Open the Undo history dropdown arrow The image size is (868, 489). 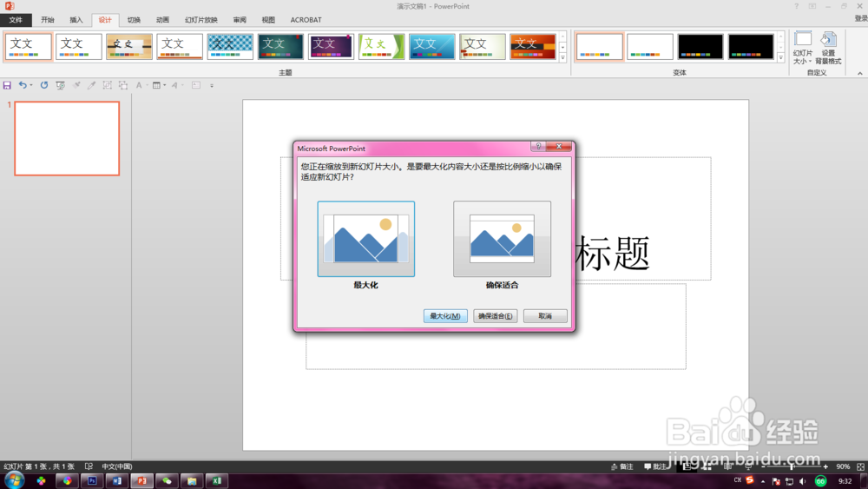[31, 85]
